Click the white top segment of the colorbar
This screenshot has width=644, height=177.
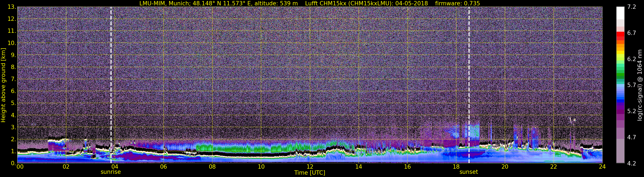tap(620, 13)
